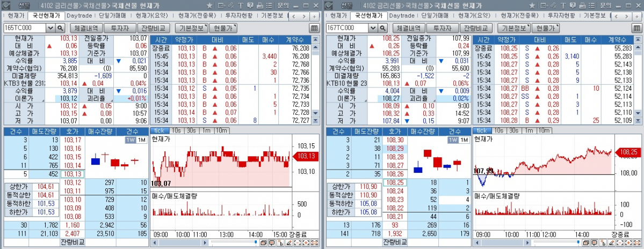
Task: Click the 문의 link in right window title bar
Action: 605,6
